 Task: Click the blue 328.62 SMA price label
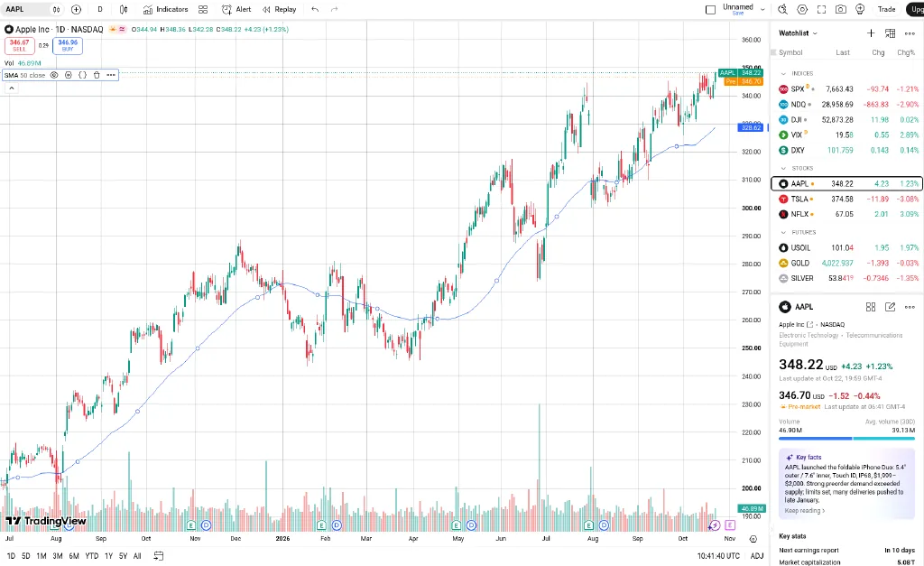coord(750,127)
